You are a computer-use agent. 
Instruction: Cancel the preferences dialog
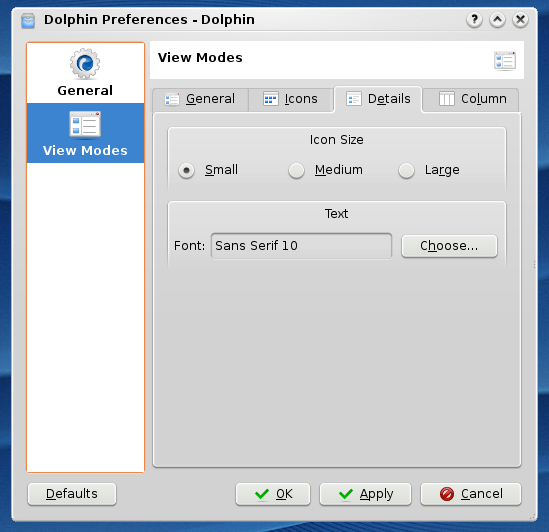pyautogui.click(x=471, y=494)
